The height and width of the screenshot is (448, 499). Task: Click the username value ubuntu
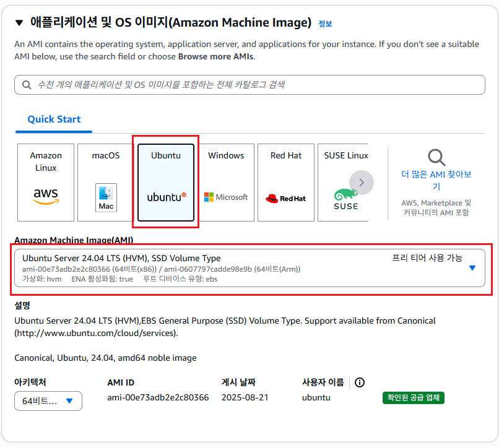[x=316, y=398]
